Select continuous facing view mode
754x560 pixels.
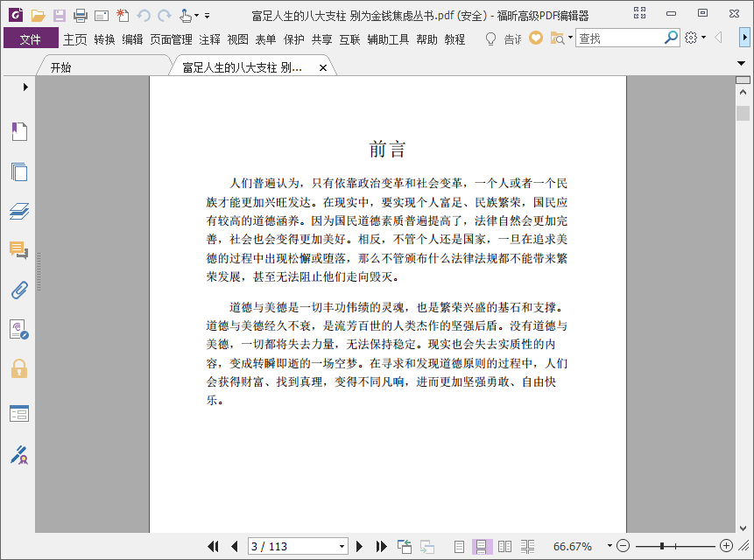[x=527, y=546]
